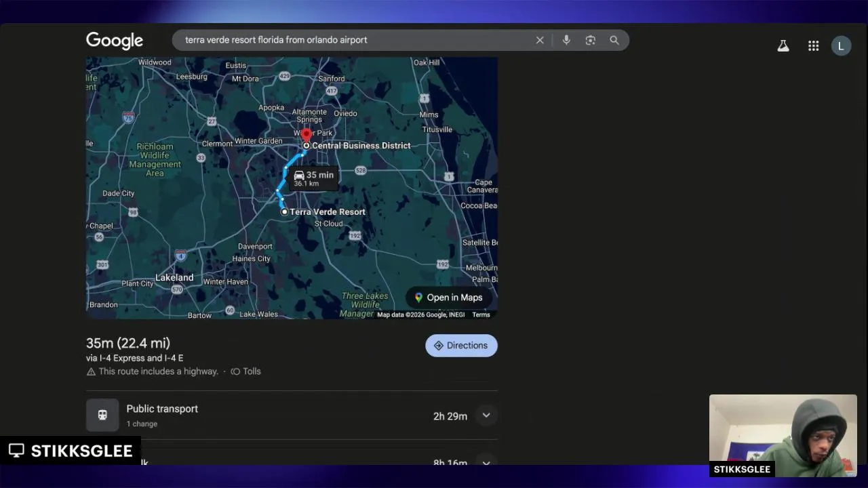Click the webcam overlay thumbnail
Viewport: 868px width, 488px height.
(783, 436)
